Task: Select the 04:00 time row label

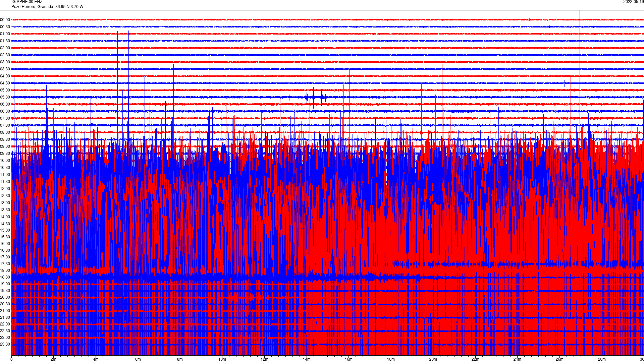Action: (x=5, y=76)
